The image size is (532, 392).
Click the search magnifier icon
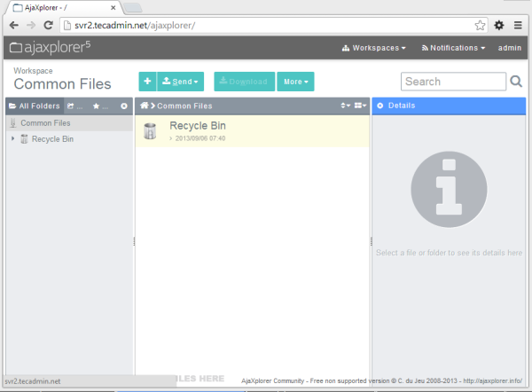(516, 82)
